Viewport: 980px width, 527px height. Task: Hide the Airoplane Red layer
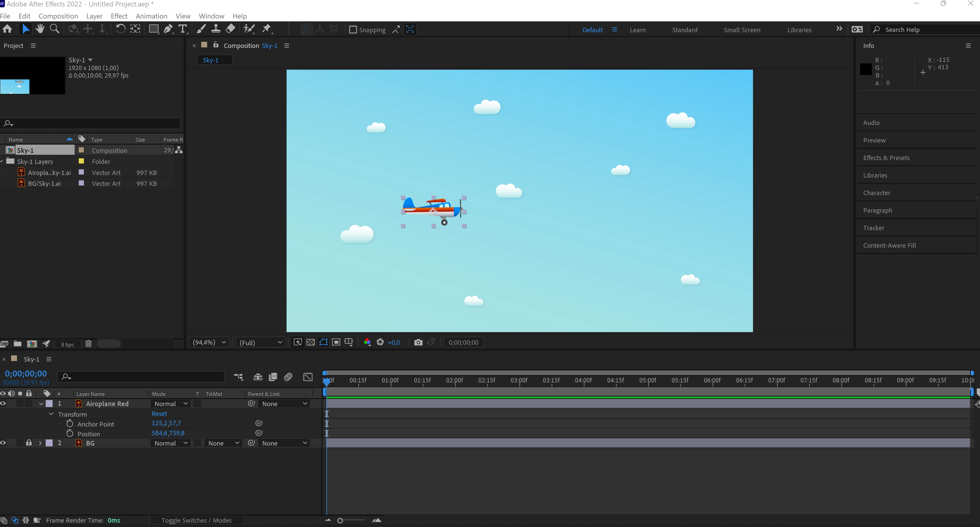point(3,404)
